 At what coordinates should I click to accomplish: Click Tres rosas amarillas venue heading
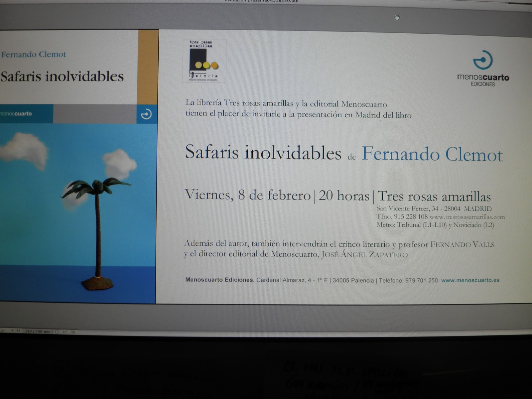tap(434, 196)
